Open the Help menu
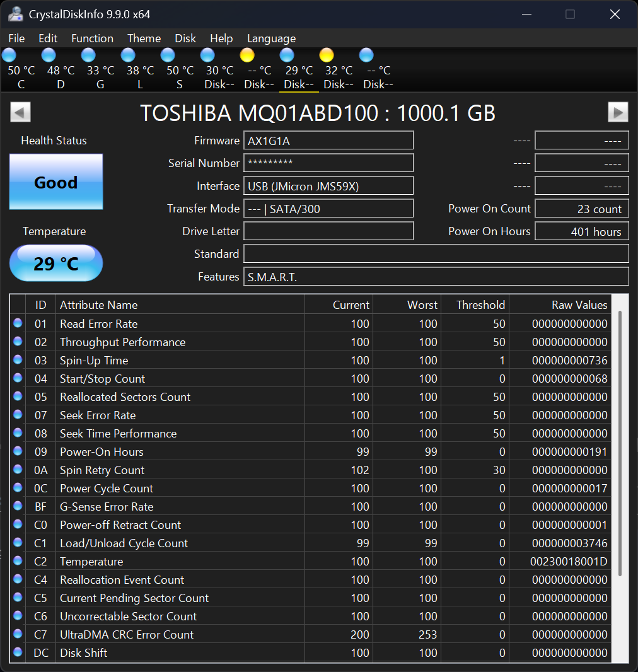Screen dimensions: 638x672 tap(221, 38)
